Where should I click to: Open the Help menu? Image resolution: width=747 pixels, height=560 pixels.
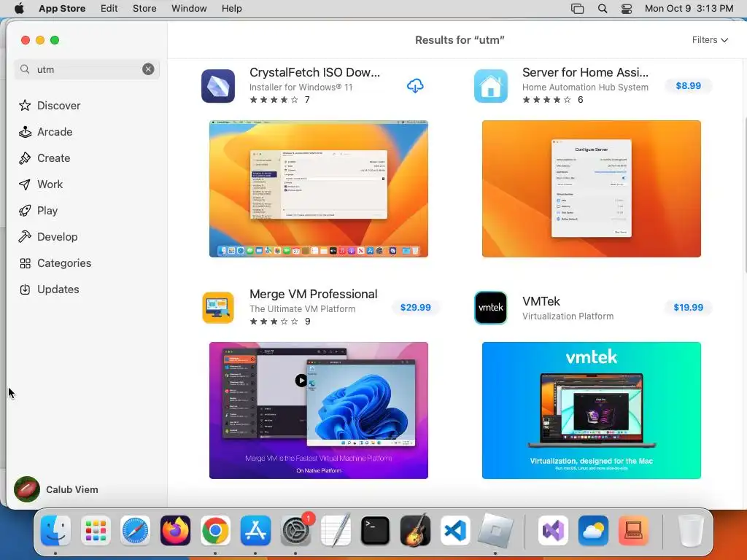click(x=231, y=9)
